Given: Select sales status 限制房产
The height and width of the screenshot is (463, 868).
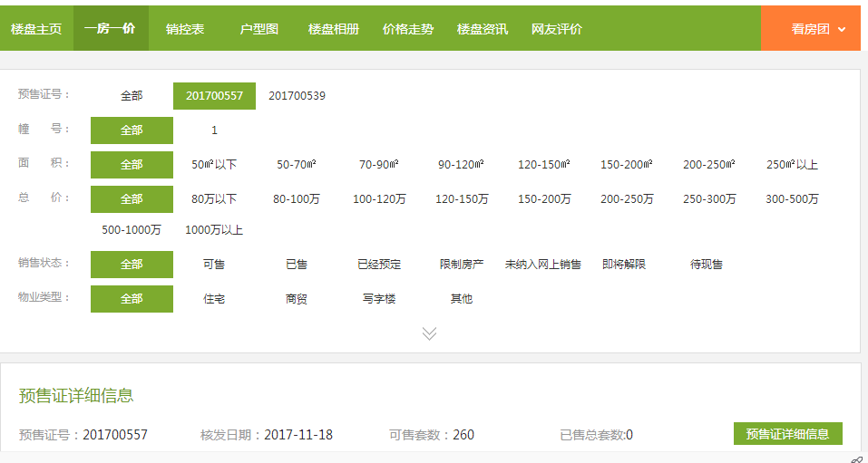Looking at the screenshot, I should [461, 265].
